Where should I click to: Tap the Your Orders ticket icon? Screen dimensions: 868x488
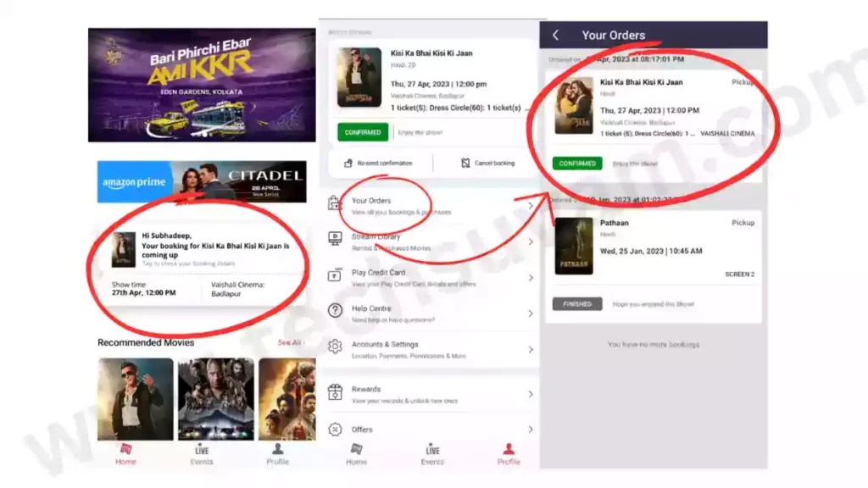point(335,202)
